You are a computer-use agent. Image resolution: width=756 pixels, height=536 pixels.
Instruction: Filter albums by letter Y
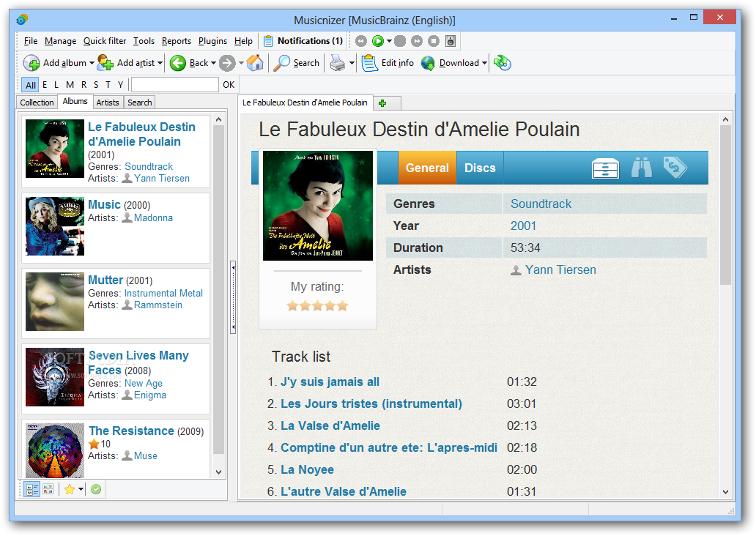121,85
